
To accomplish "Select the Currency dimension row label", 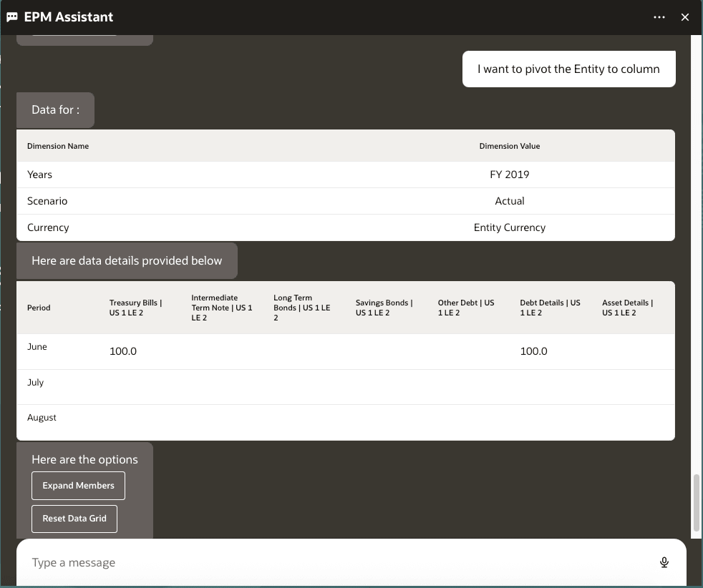I will pyautogui.click(x=48, y=227).
